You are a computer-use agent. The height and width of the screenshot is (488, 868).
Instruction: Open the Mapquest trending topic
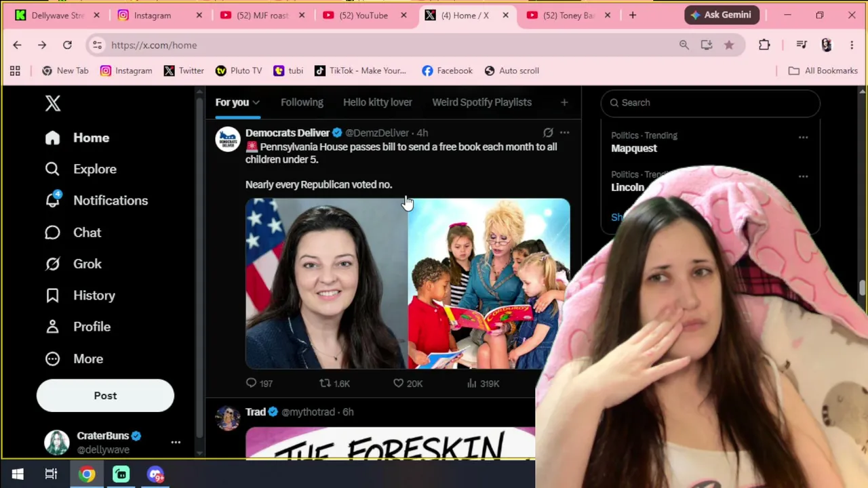coord(634,148)
